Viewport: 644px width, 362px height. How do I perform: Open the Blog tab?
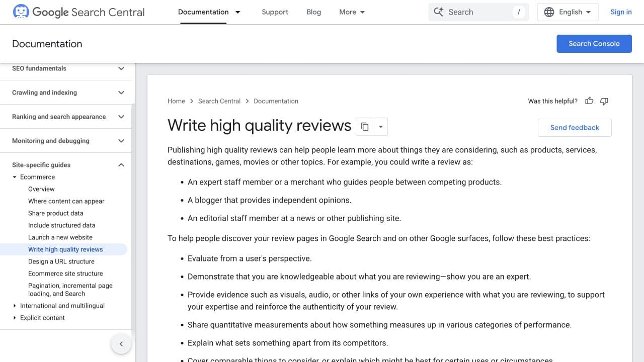313,12
